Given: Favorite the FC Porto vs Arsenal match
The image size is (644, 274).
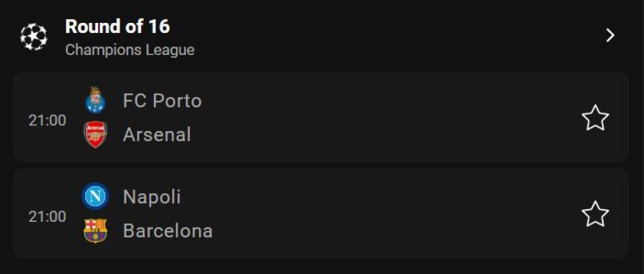Looking at the screenshot, I should tap(595, 118).
